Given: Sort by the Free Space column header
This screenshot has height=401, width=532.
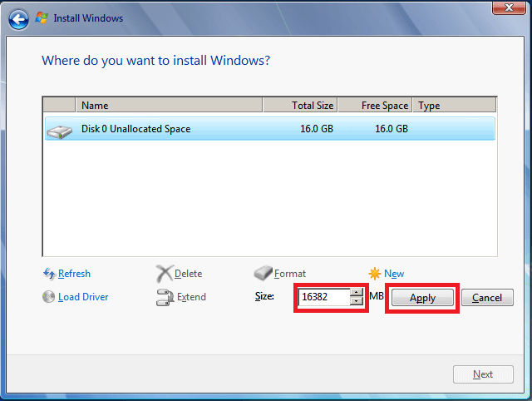Looking at the screenshot, I should [375, 106].
